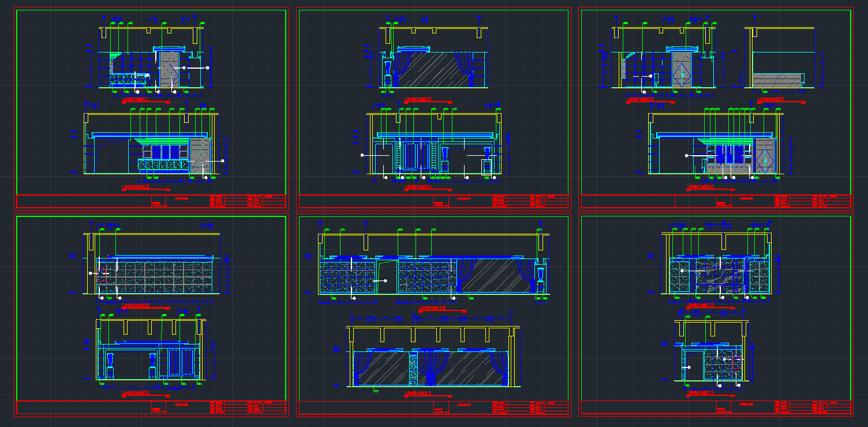Click the elevation 01 title label
This screenshot has height=427, width=868.
(x=137, y=99)
